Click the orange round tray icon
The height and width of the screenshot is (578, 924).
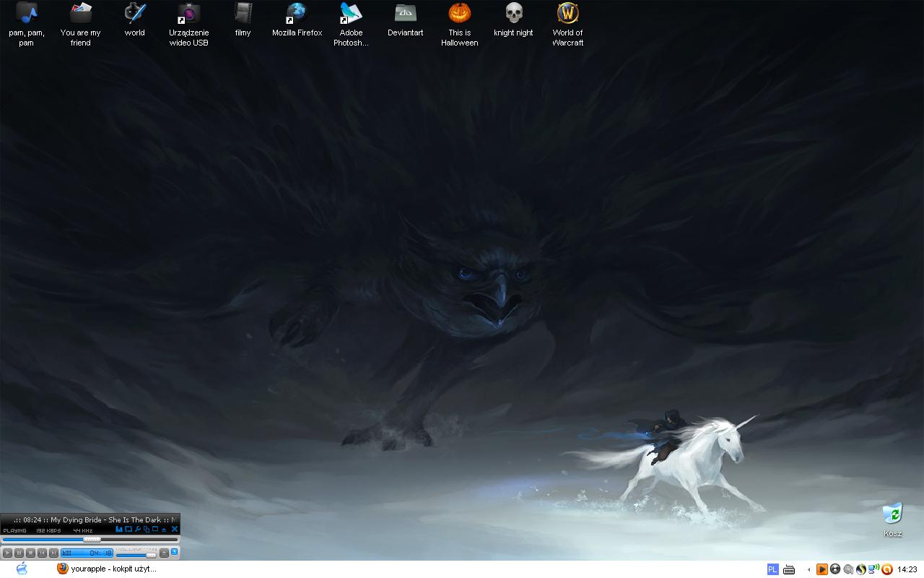[x=887, y=569]
